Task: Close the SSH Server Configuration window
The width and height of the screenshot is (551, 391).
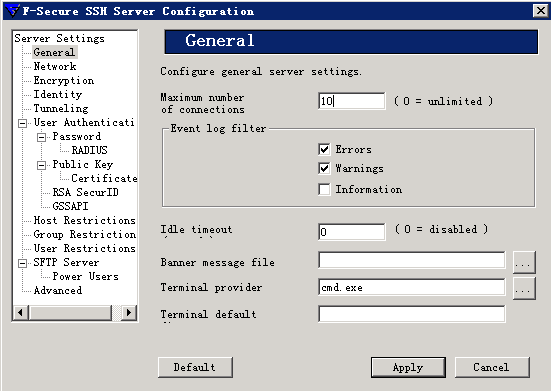Action: (x=540, y=11)
